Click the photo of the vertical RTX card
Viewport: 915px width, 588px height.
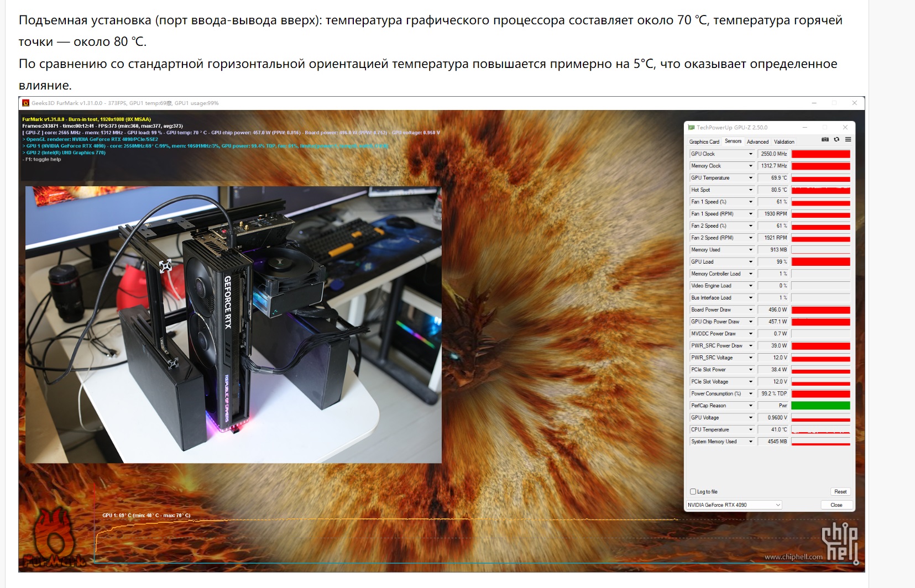(233, 324)
